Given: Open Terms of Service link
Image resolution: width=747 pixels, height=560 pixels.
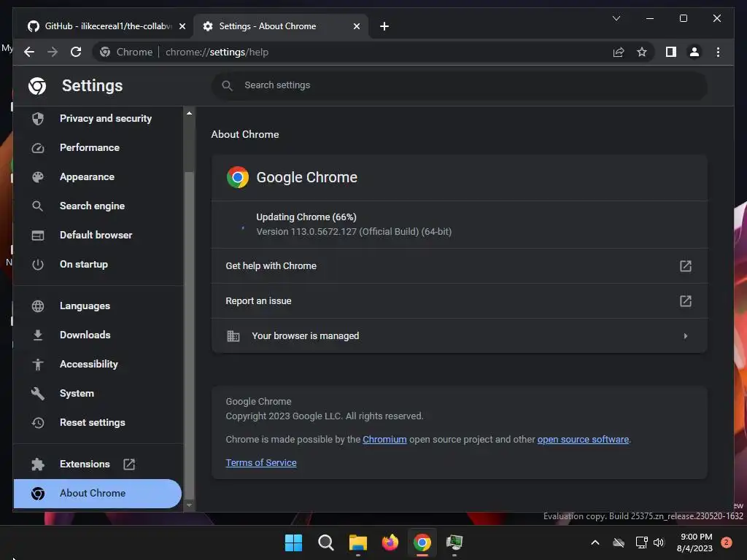Looking at the screenshot, I should pyautogui.click(x=261, y=463).
